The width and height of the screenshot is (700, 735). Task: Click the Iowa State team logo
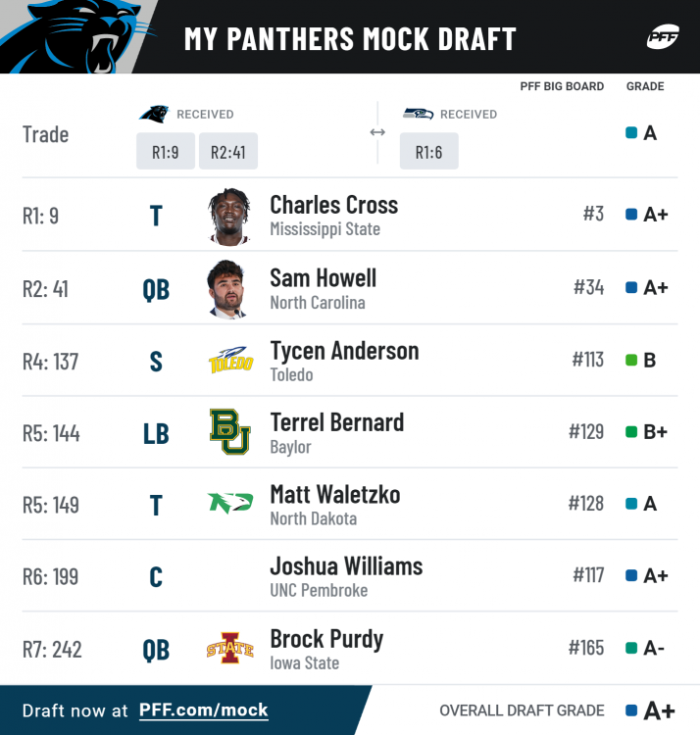coord(230,649)
